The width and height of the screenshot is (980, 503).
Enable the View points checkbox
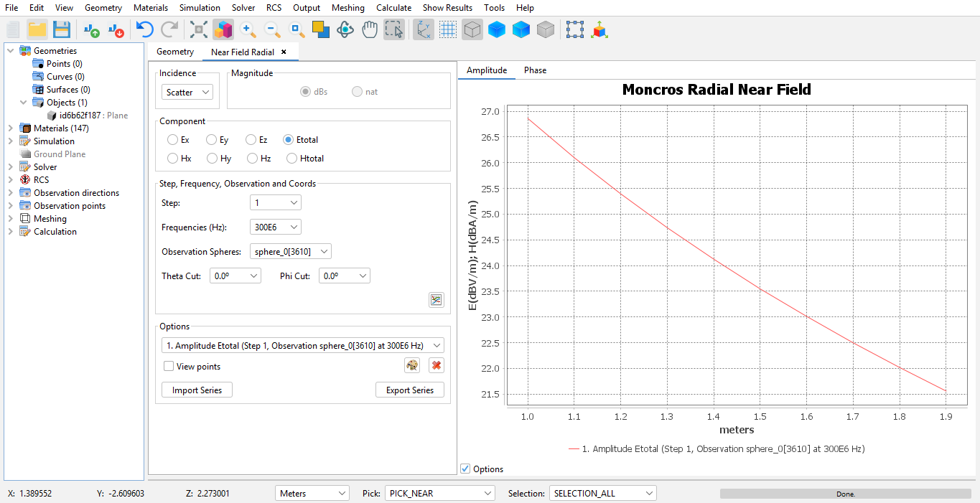pyautogui.click(x=169, y=367)
